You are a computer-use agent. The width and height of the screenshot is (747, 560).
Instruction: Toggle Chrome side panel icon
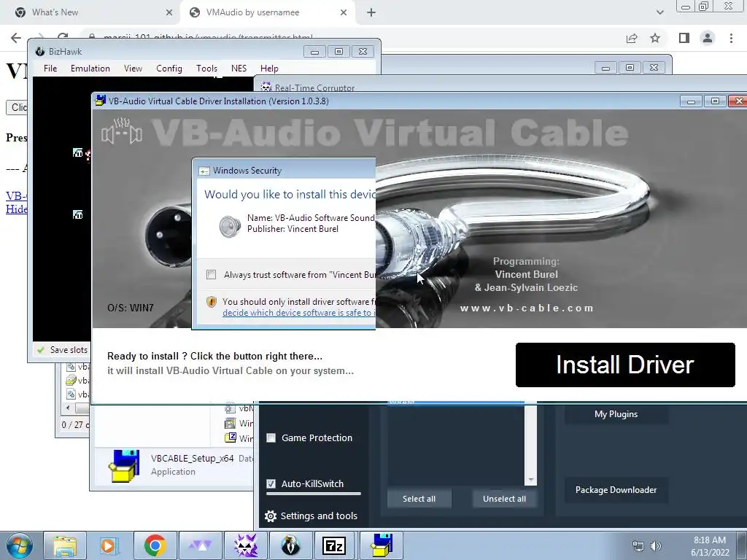684,38
